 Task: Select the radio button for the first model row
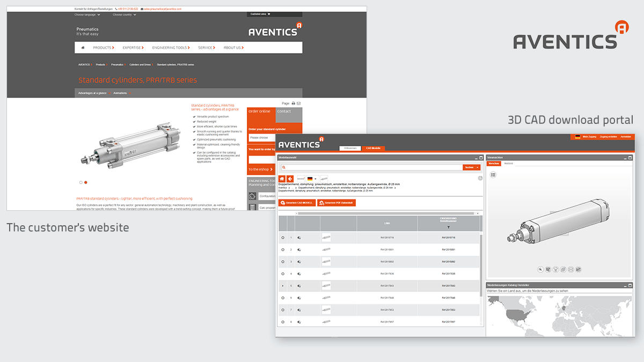[282, 238]
